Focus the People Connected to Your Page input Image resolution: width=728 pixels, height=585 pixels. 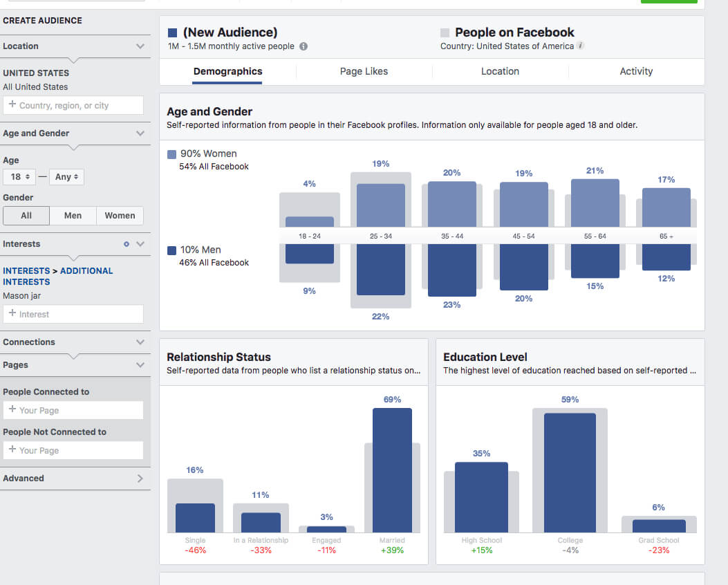tap(73, 411)
